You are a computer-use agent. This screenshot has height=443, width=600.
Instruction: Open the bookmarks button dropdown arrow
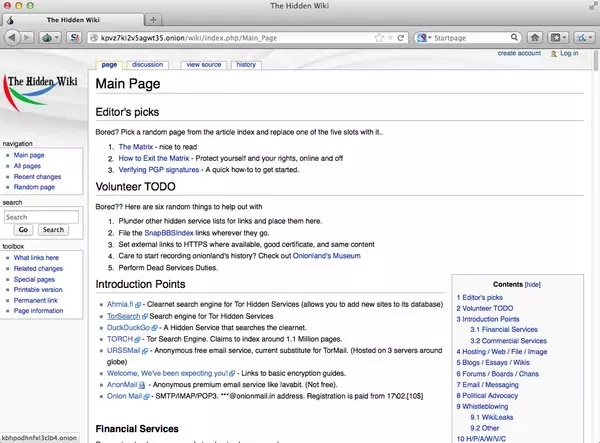(564, 37)
